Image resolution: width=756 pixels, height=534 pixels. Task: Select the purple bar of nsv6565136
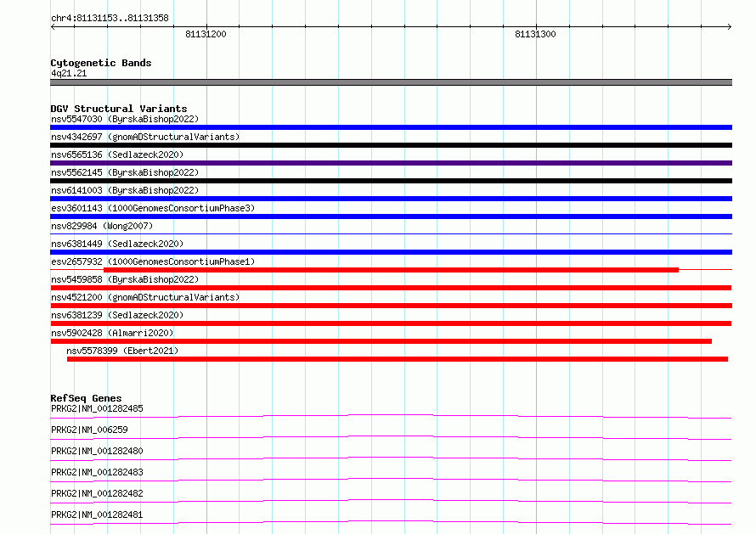click(391, 163)
